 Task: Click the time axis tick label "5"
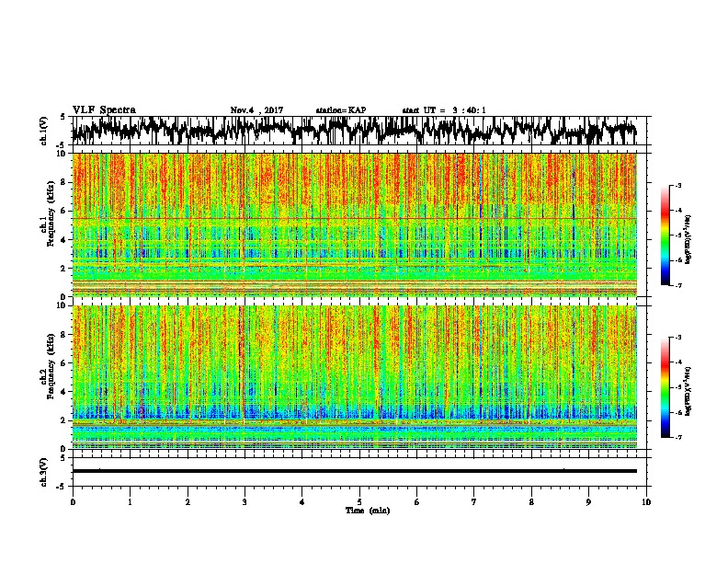[x=359, y=502]
